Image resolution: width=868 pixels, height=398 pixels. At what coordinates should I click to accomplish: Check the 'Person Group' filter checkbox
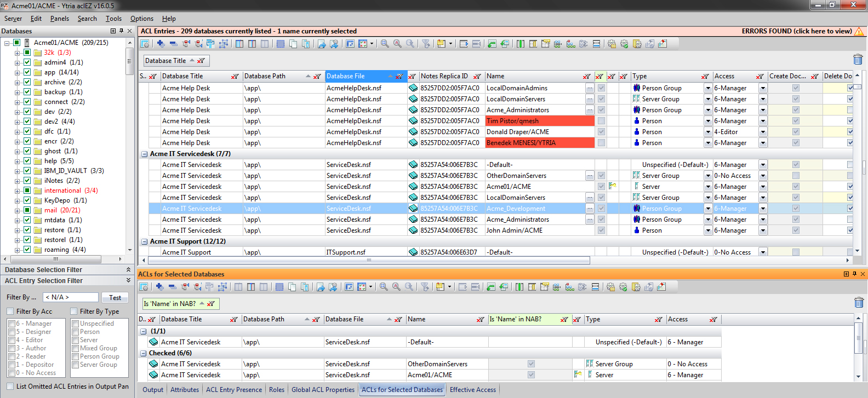click(x=76, y=356)
